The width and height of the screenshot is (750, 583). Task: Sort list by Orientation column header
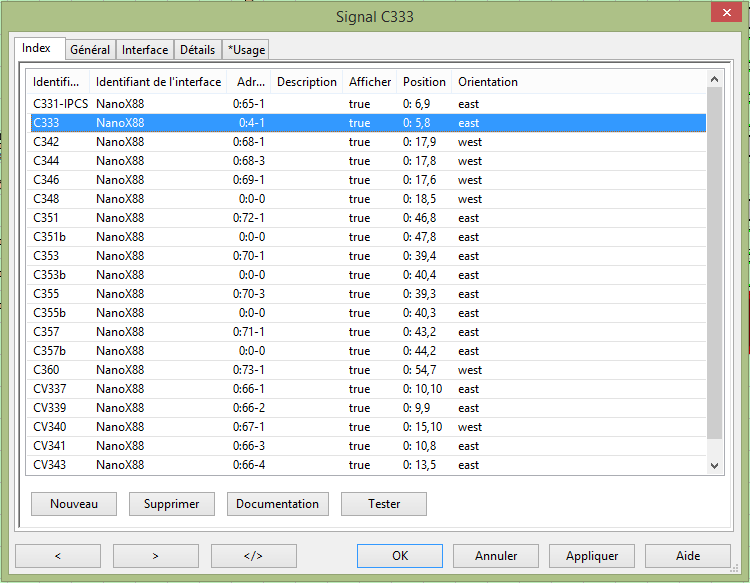[488, 82]
